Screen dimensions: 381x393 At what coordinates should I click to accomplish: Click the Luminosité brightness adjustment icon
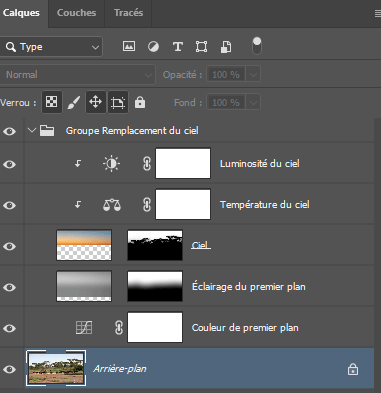pyautogui.click(x=111, y=164)
